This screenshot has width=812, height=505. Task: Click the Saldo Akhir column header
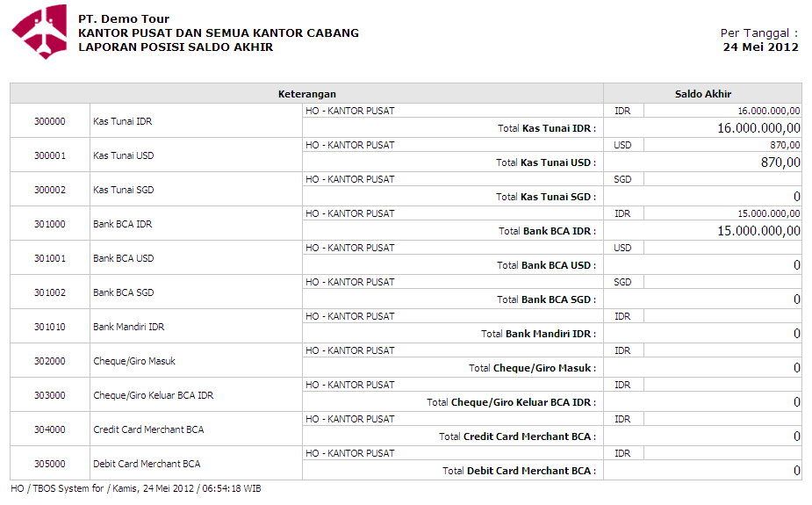(x=702, y=94)
